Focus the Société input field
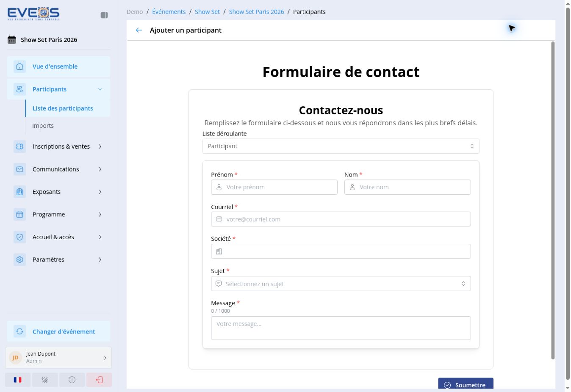This screenshot has width=571, height=392. coord(341,251)
